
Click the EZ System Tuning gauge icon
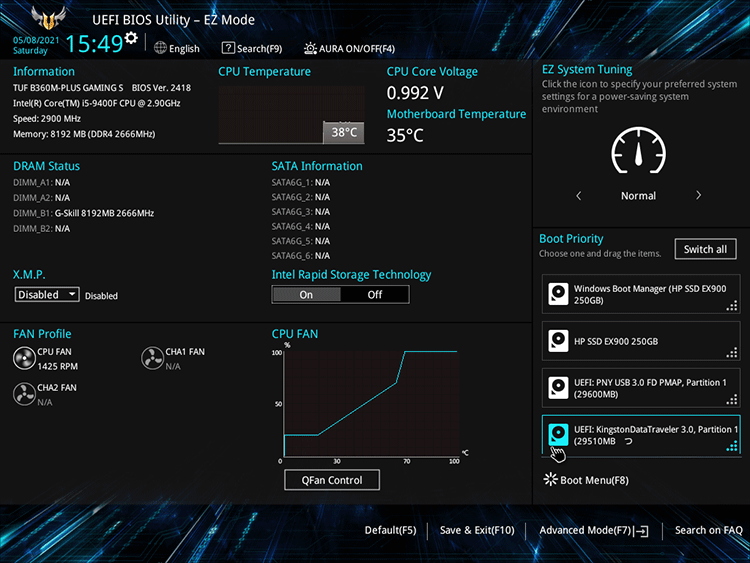pyautogui.click(x=639, y=151)
